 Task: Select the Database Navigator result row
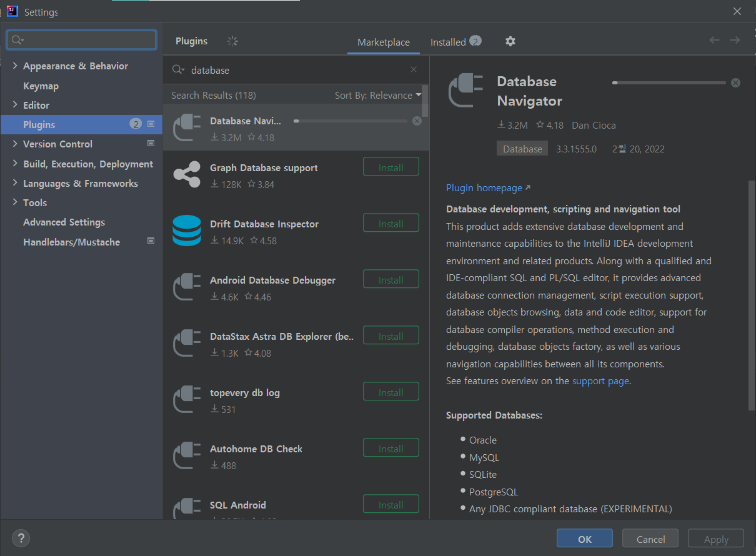pos(296,127)
